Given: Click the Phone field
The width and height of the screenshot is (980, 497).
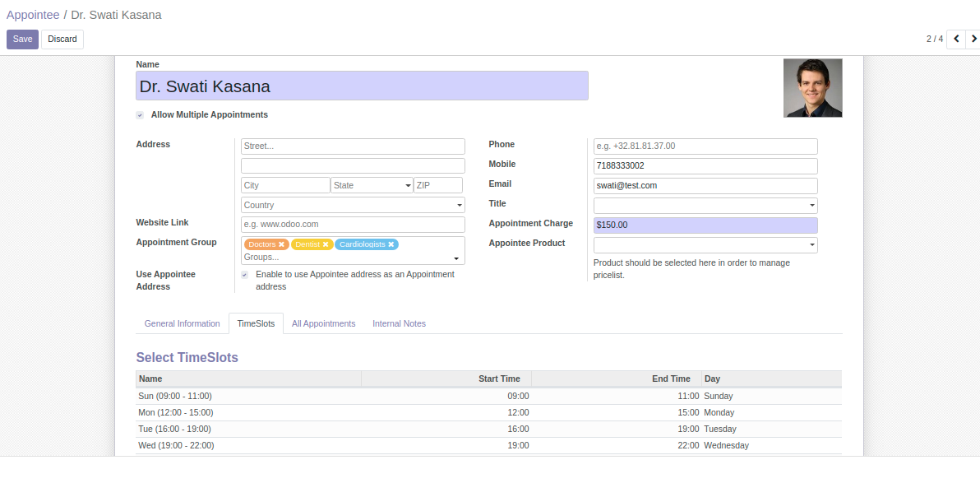Looking at the screenshot, I should 705,146.
